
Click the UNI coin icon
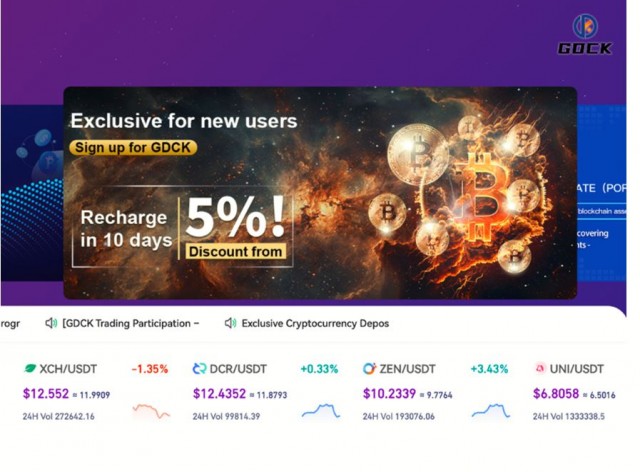[x=539, y=369]
